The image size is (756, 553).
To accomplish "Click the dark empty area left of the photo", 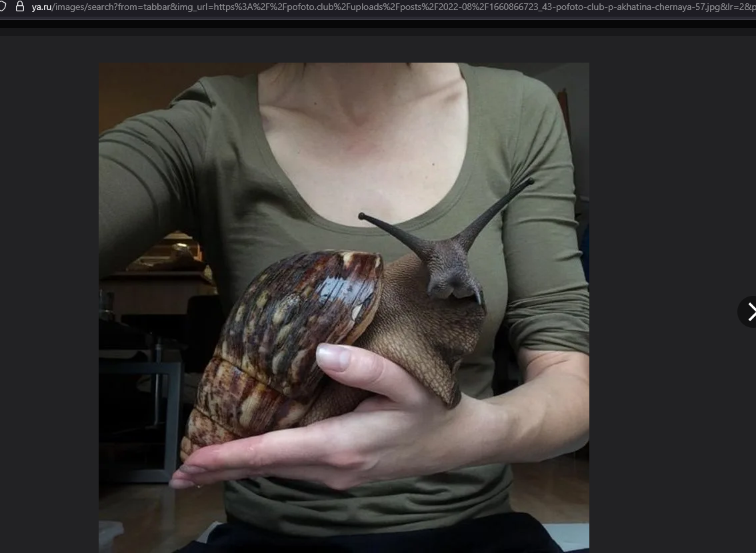I will (48, 300).
